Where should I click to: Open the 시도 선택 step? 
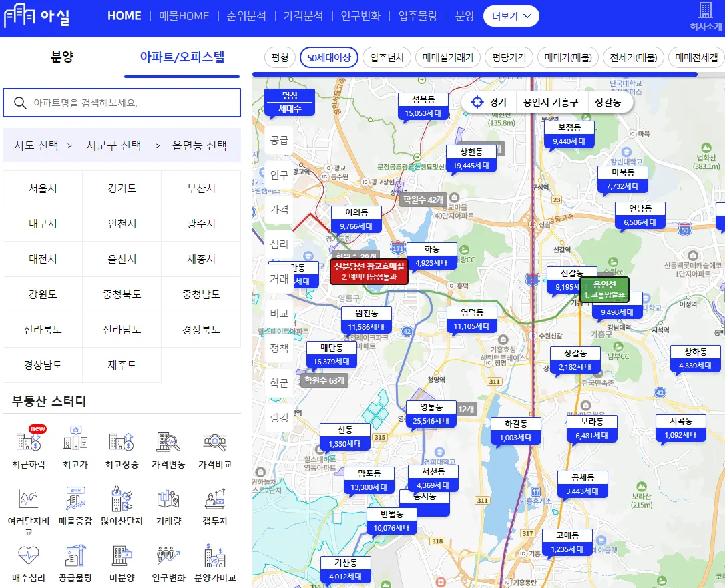pos(36,145)
